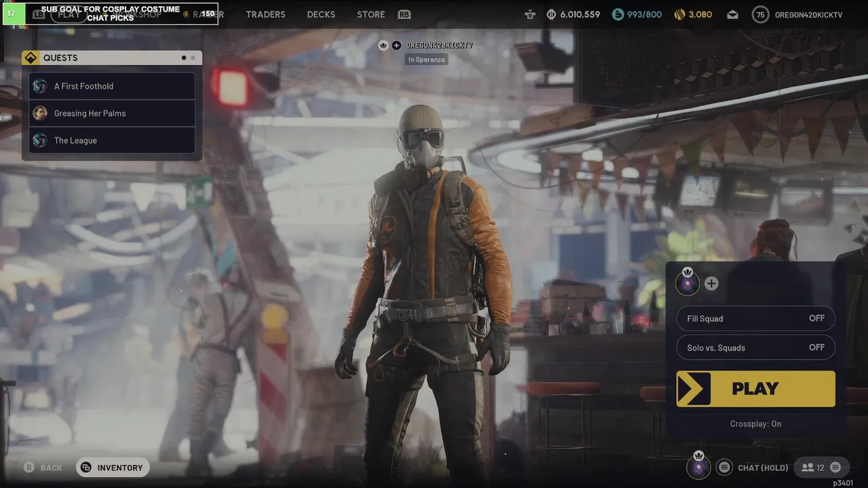Click the crown icon above the character name
This screenshot has width=868, height=488.
383,45
